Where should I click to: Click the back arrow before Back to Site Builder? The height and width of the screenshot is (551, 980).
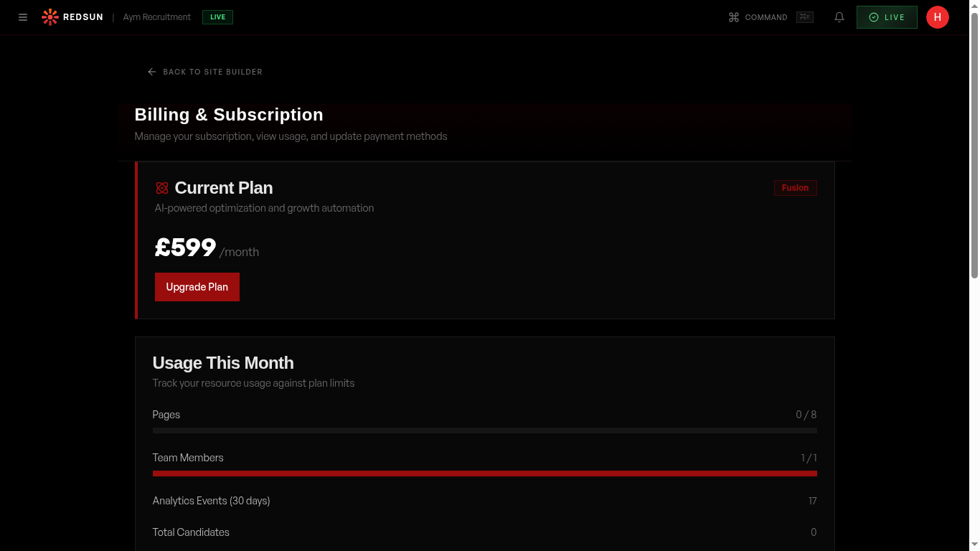[151, 72]
